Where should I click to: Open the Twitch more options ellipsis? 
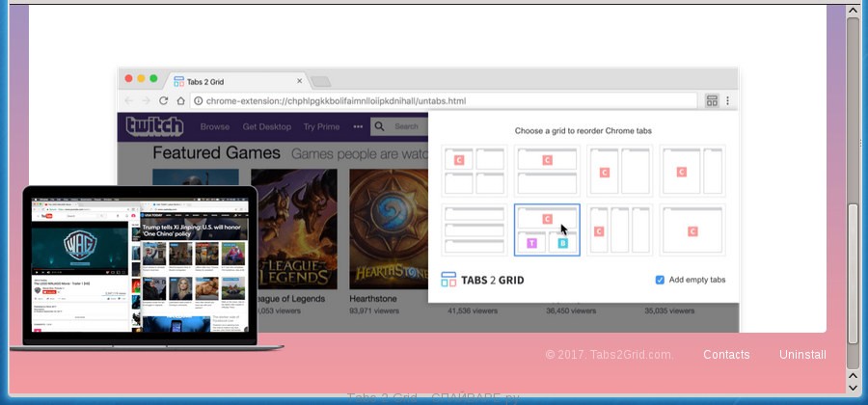point(358,126)
